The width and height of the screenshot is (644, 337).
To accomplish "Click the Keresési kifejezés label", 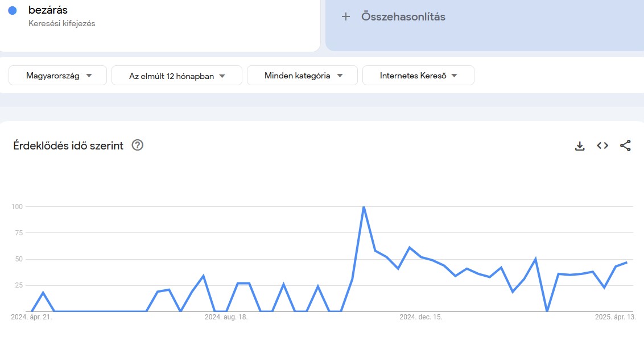I will click(61, 23).
